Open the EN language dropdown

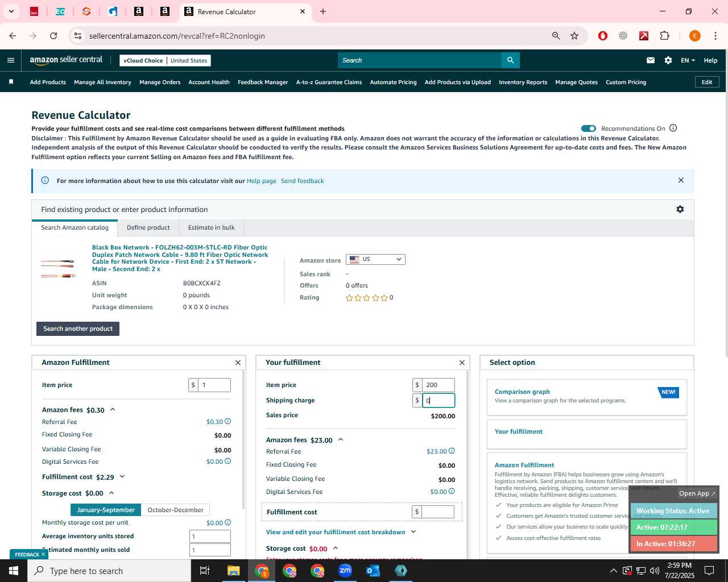pos(688,60)
